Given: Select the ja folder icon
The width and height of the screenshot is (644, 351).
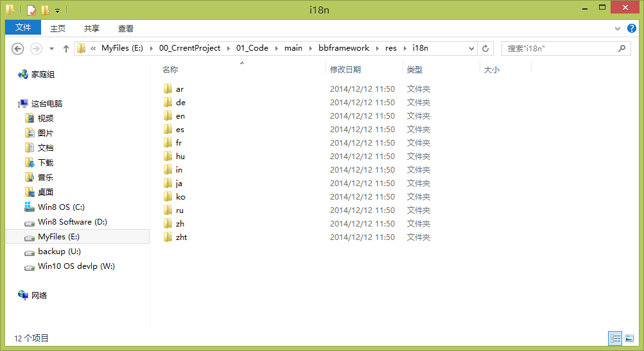Looking at the screenshot, I should coord(168,183).
